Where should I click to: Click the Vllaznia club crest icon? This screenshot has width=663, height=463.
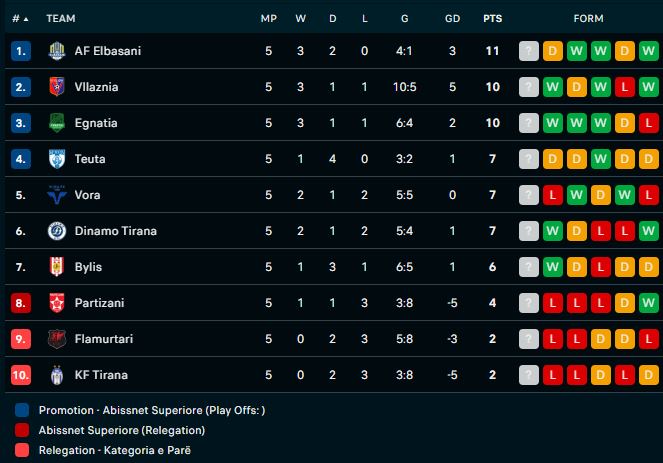[x=56, y=87]
